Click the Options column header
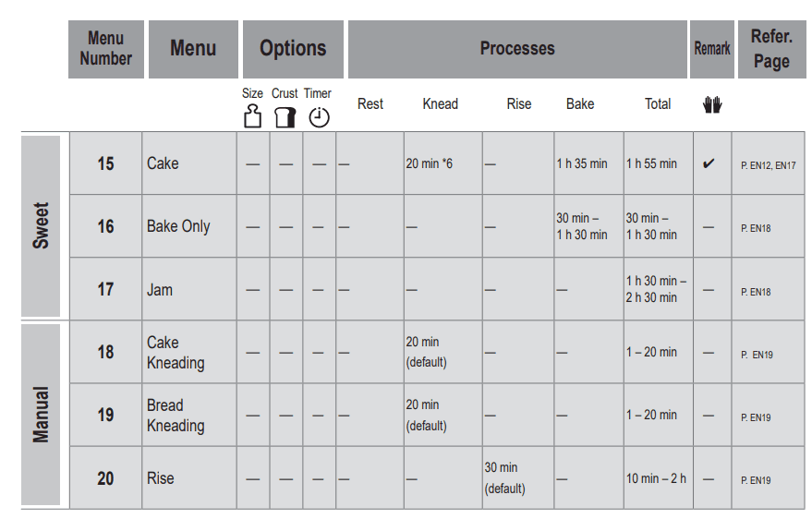 coord(293,49)
